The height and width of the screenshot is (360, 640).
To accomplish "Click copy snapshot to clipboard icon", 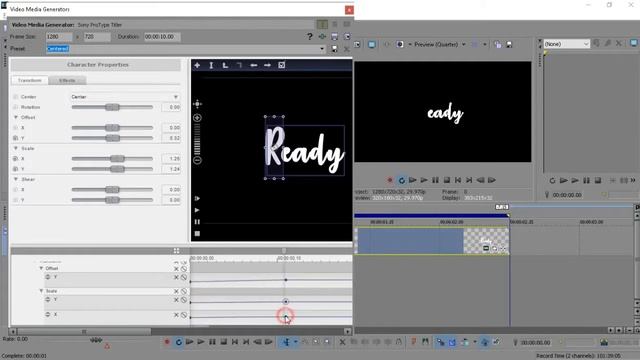I will coord(498,44).
